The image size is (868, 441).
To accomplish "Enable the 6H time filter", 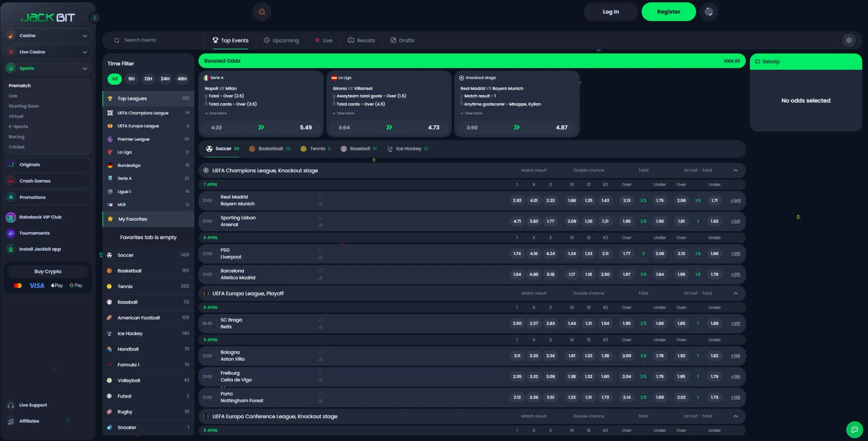I will [132, 79].
